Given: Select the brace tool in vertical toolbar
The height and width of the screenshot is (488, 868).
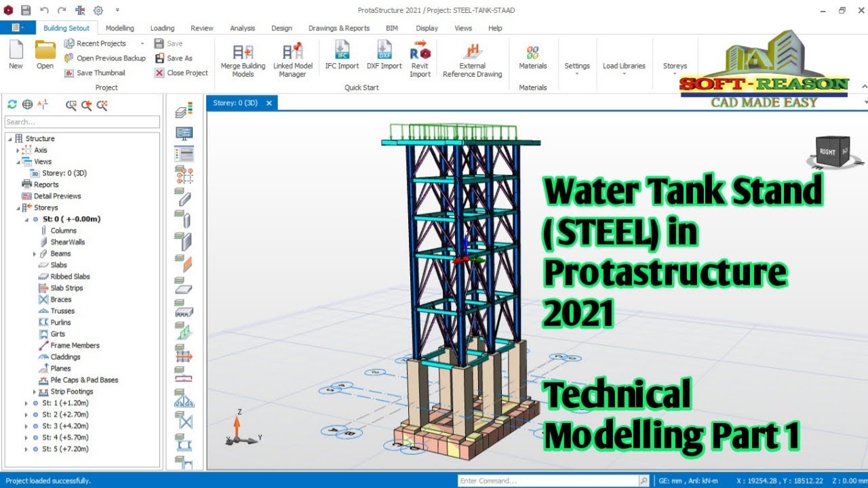Looking at the screenshot, I should 184,421.
